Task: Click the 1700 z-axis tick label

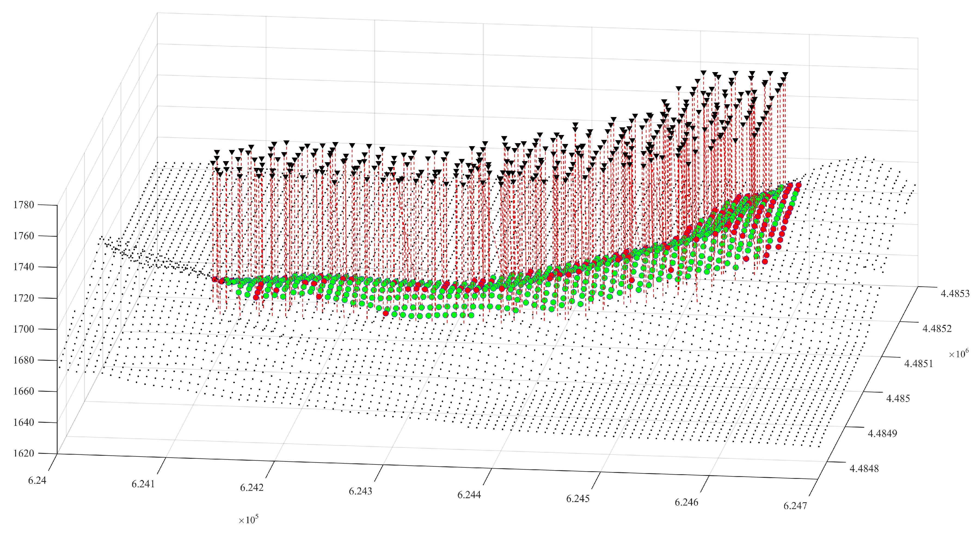Action: pyautogui.click(x=24, y=329)
